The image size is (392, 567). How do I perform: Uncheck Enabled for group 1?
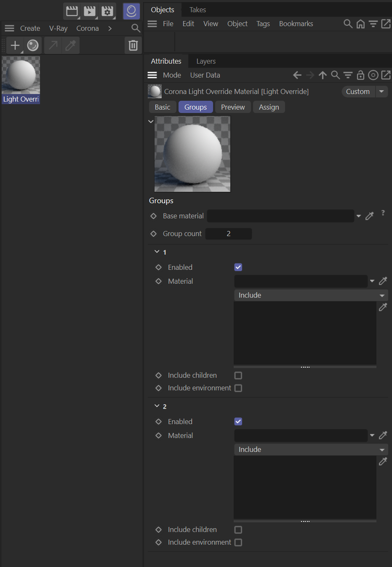point(238,267)
